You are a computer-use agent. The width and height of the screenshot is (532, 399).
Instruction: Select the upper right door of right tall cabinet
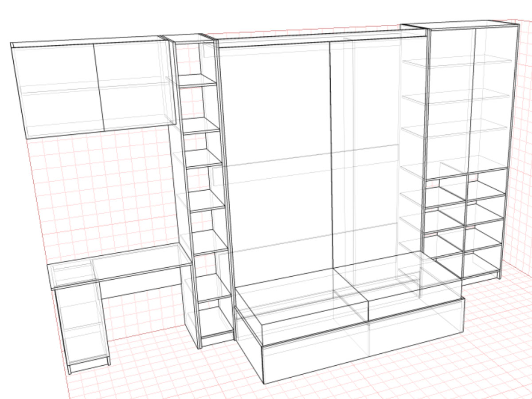pyautogui.click(x=492, y=98)
